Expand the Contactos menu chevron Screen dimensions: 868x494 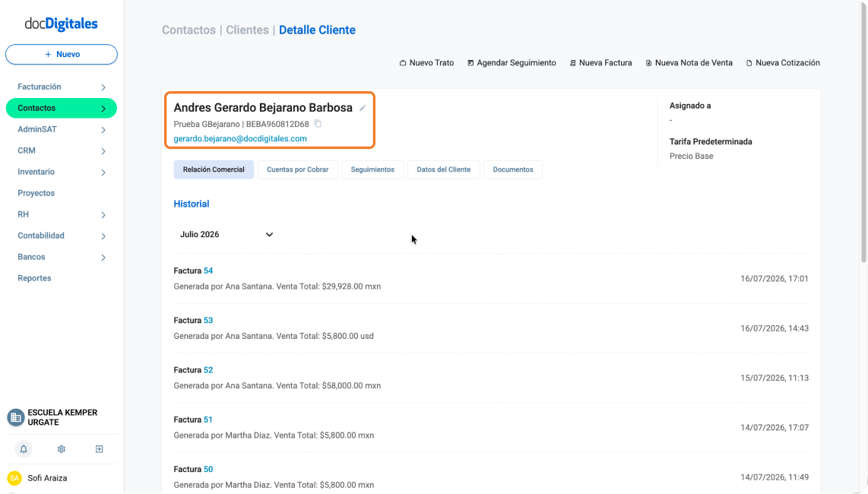(x=103, y=109)
